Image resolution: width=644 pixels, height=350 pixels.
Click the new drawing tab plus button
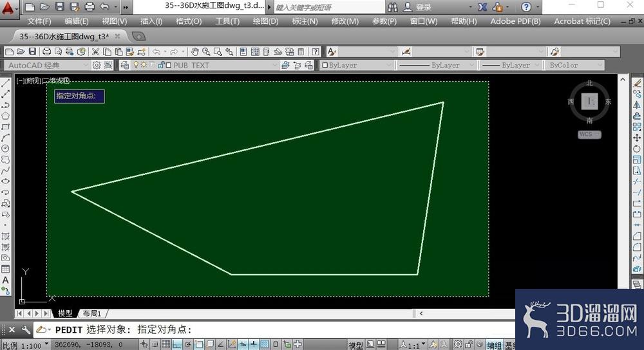point(139,37)
